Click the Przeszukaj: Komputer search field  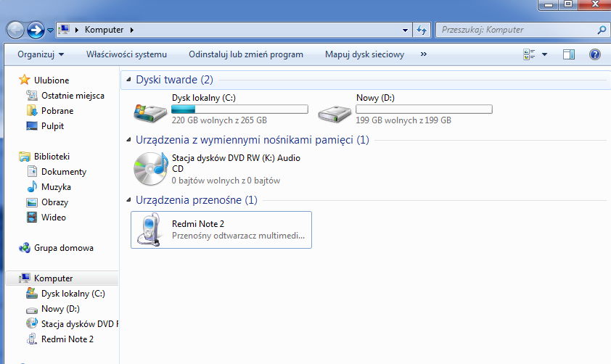[515, 30]
